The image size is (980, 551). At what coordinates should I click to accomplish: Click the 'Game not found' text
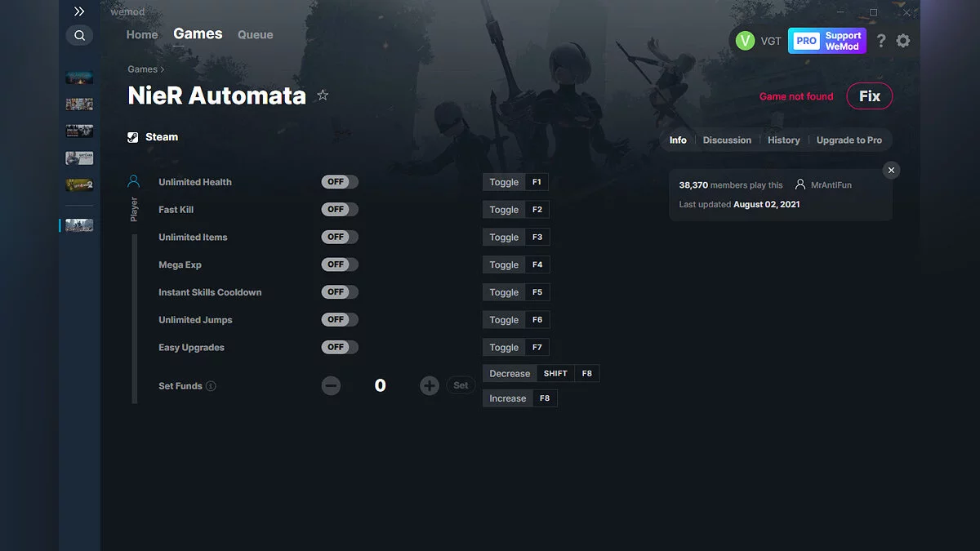pyautogui.click(x=796, y=96)
